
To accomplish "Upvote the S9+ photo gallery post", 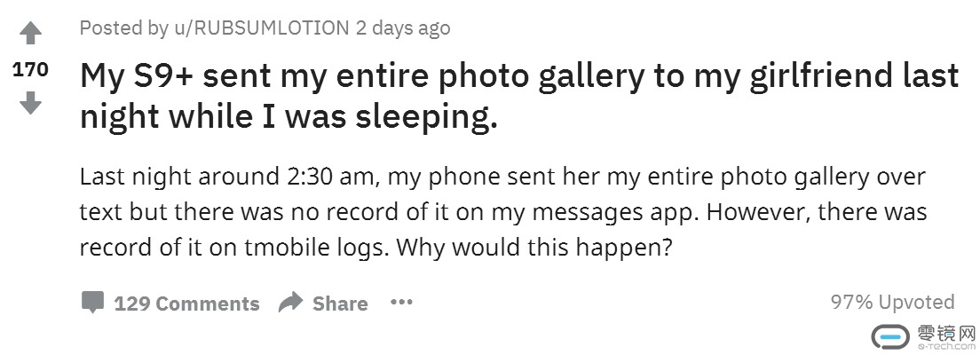I will (x=30, y=35).
